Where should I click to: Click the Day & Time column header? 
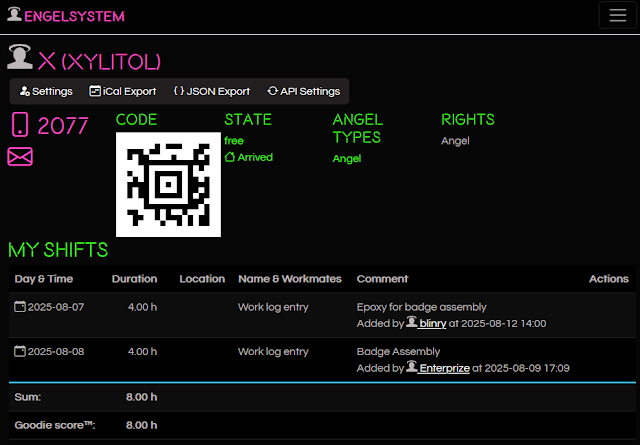coord(45,279)
